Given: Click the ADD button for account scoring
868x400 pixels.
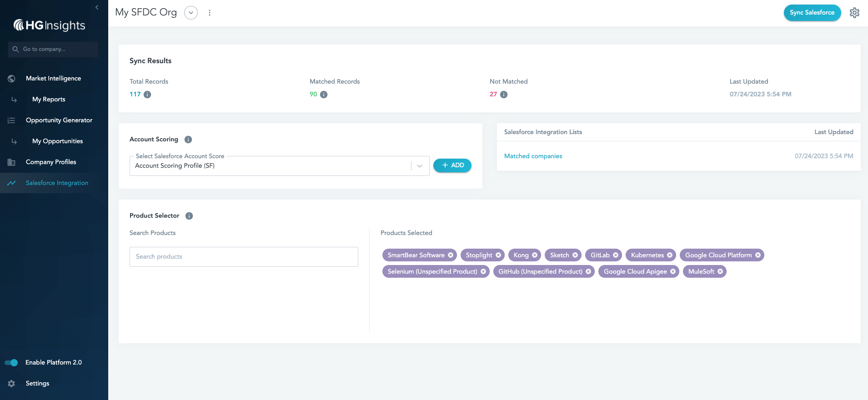Looking at the screenshot, I should click(452, 165).
